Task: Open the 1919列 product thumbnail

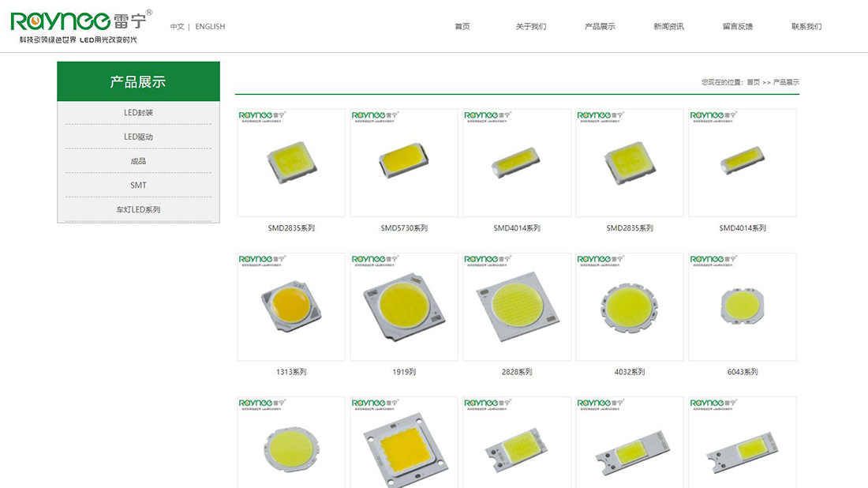Action: pos(404,307)
